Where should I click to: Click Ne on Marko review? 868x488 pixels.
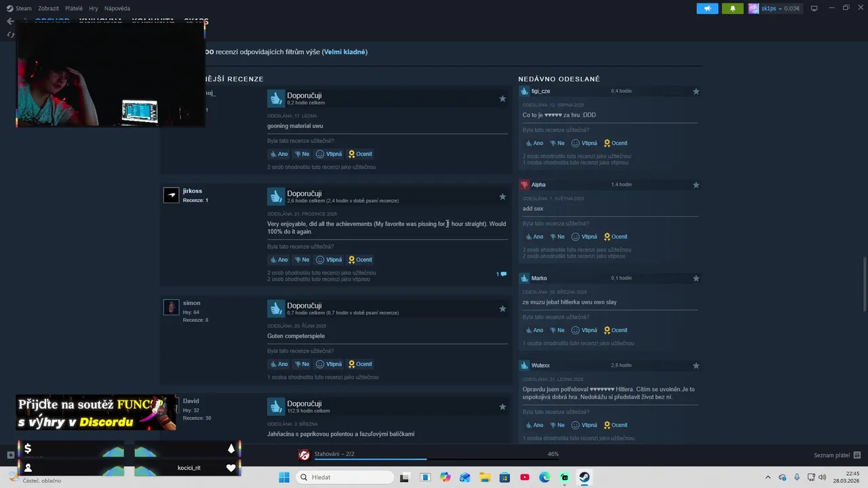click(557, 330)
